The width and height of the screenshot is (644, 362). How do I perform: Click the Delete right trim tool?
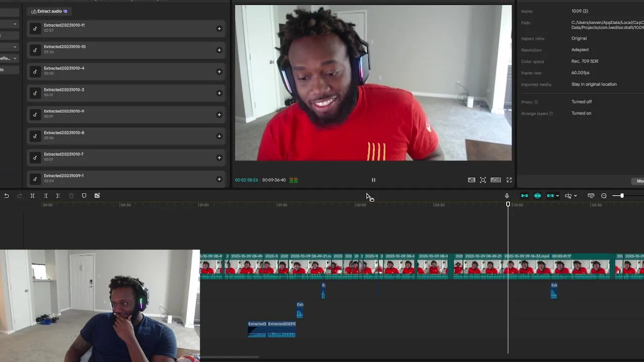click(x=58, y=196)
